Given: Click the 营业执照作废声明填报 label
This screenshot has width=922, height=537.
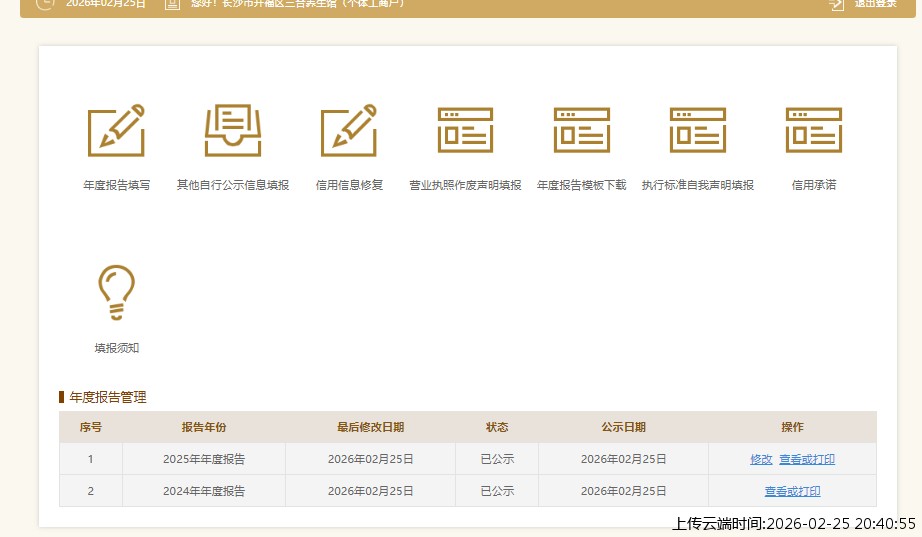Looking at the screenshot, I should coord(465,185).
